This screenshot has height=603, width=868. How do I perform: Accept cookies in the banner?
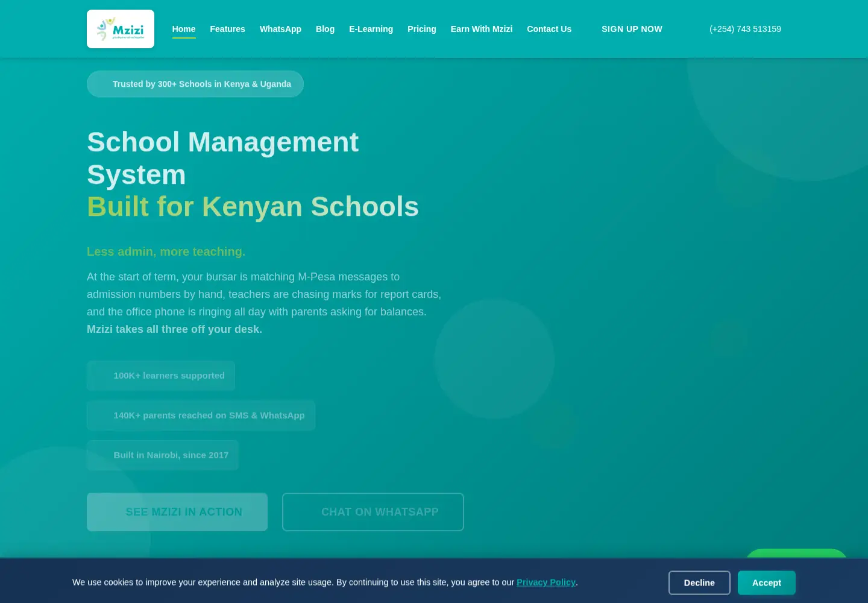767,582
